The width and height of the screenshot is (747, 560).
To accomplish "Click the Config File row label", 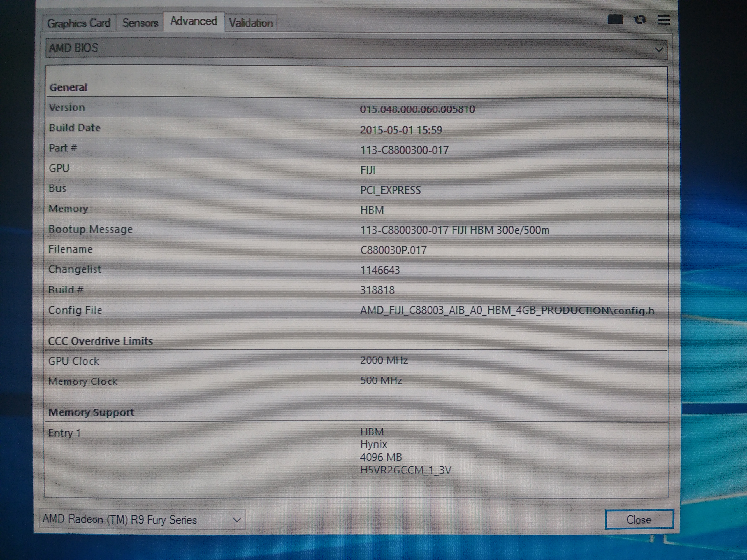I will point(75,310).
